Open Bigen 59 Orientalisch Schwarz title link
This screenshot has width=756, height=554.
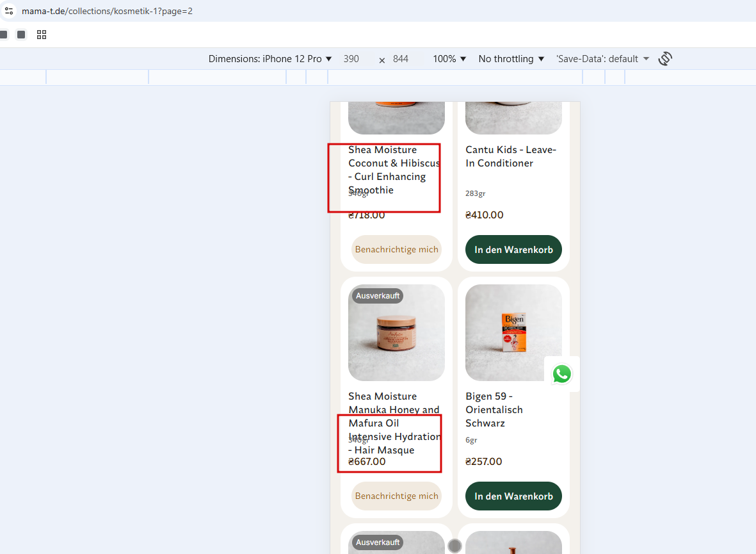[x=494, y=410]
